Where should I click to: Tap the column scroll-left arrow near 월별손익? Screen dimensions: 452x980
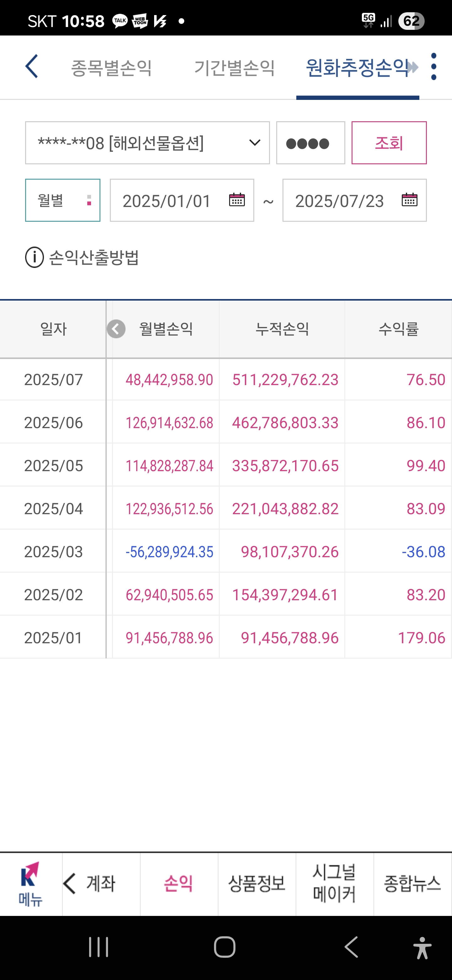tap(116, 329)
